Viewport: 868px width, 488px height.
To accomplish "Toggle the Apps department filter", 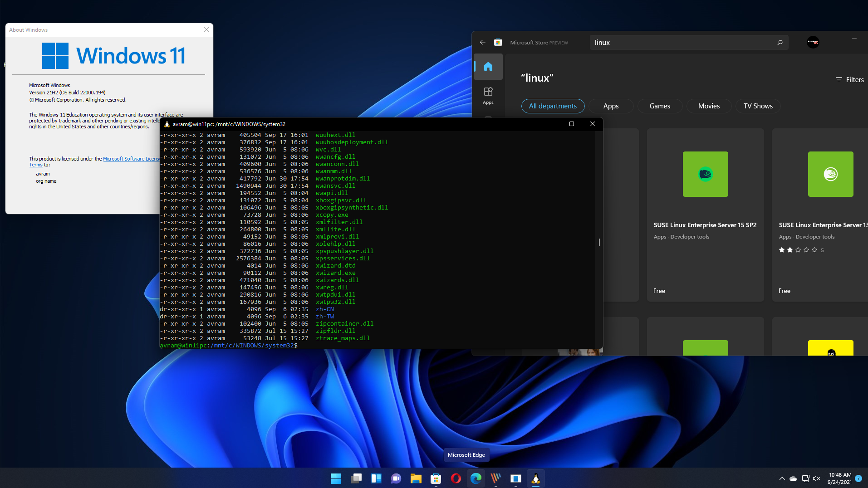I will tap(610, 106).
